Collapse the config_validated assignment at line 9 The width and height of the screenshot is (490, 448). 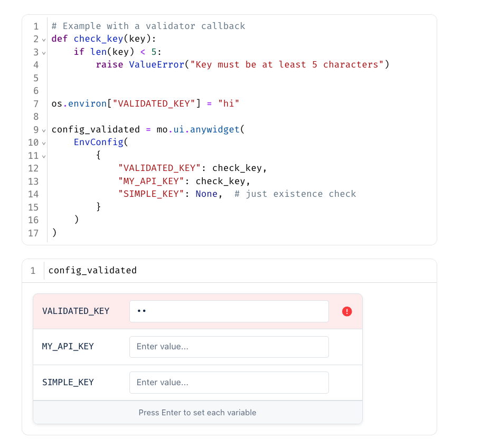(x=44, y=130)
